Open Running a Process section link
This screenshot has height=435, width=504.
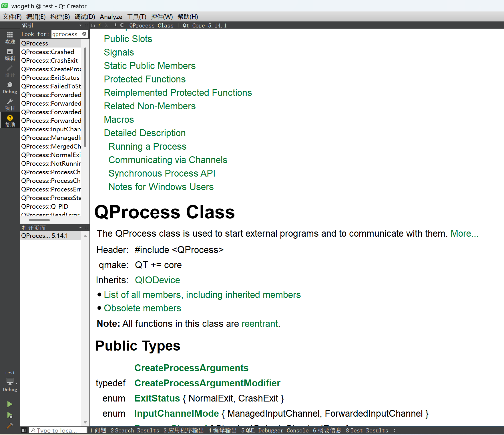click(148, 147)
